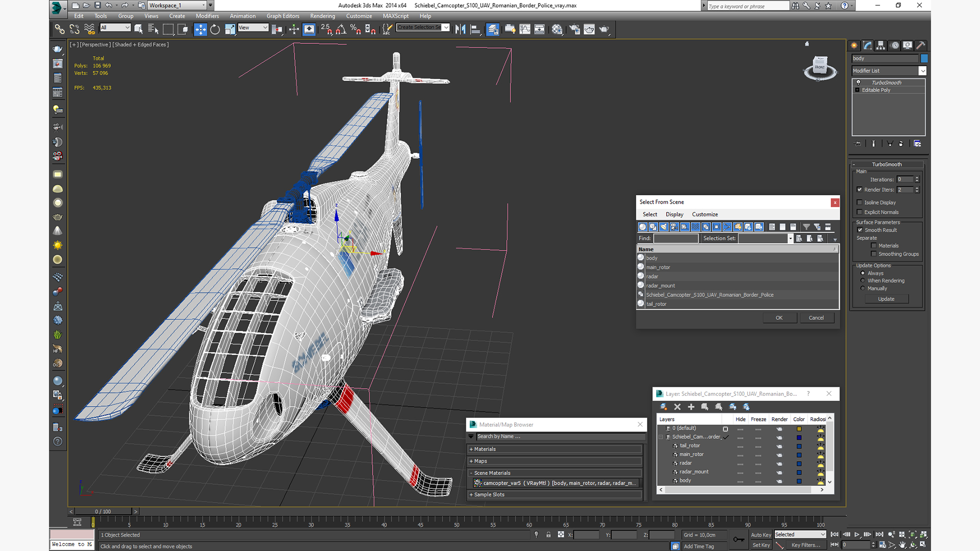Click Cancel in Select From Scene dialog

pyautogui.click(x=816, y=318)
